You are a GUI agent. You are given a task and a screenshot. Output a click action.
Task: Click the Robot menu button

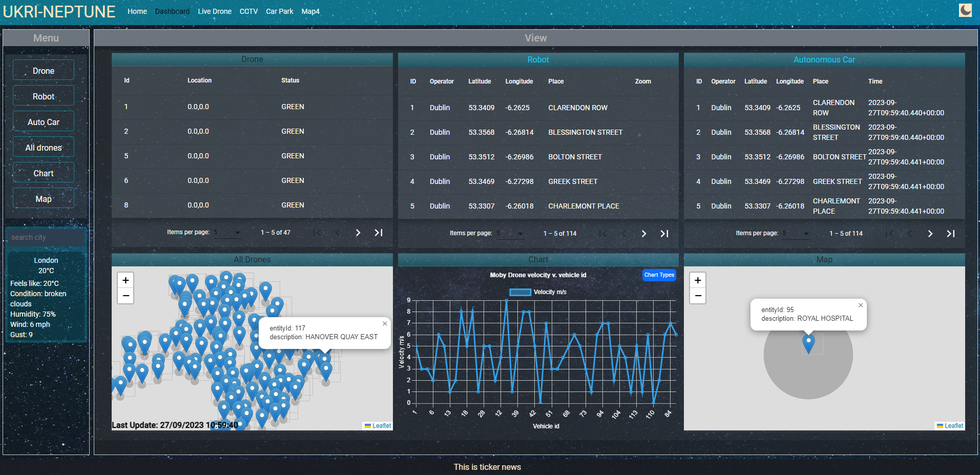(x=44, y=96)
